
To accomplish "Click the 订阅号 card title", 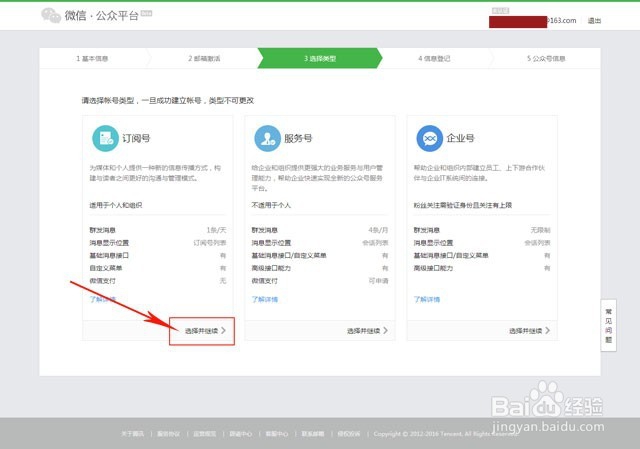I will (136, 138).
